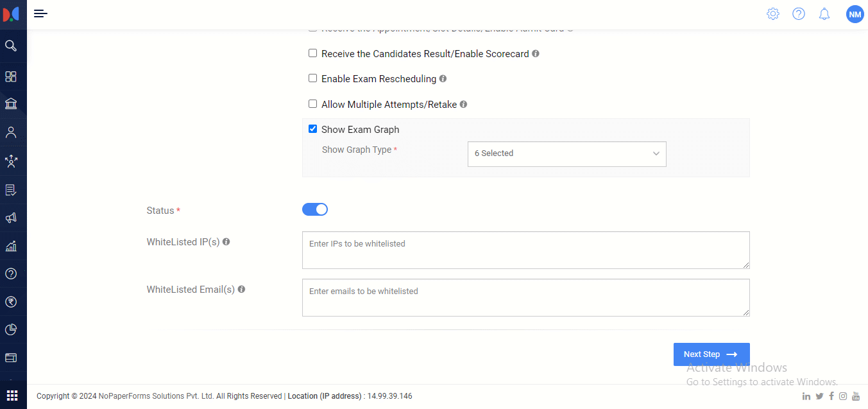This screenshot has height=409, width=868.
Task: Open YouTube icon in footer
Action: pos(856,396)
